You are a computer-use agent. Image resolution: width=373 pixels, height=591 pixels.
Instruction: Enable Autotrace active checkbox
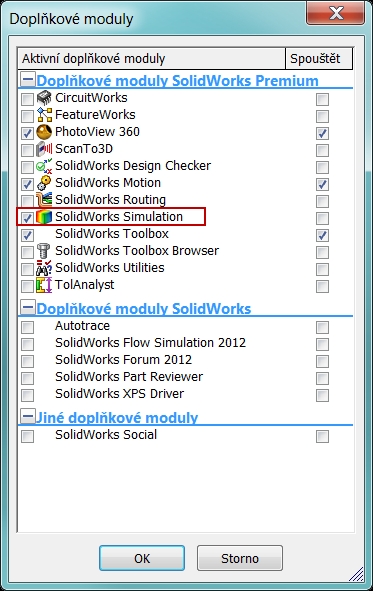click(27, 327)
